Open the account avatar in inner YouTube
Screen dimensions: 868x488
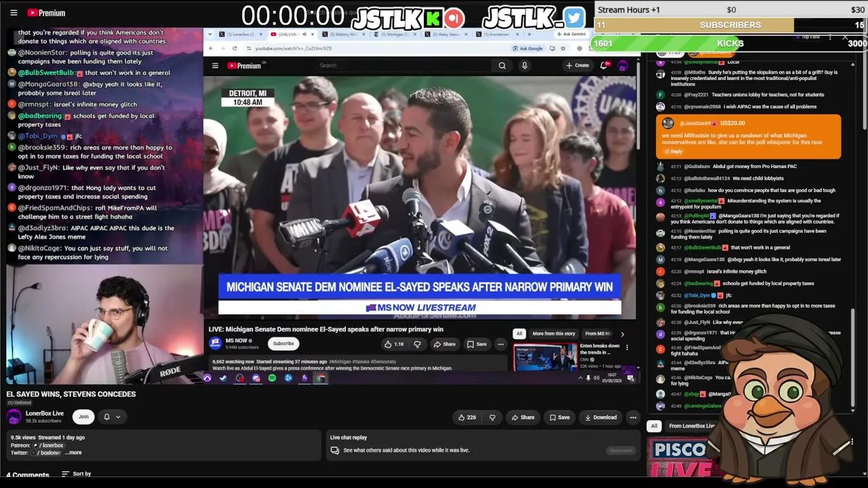[623, 66]
